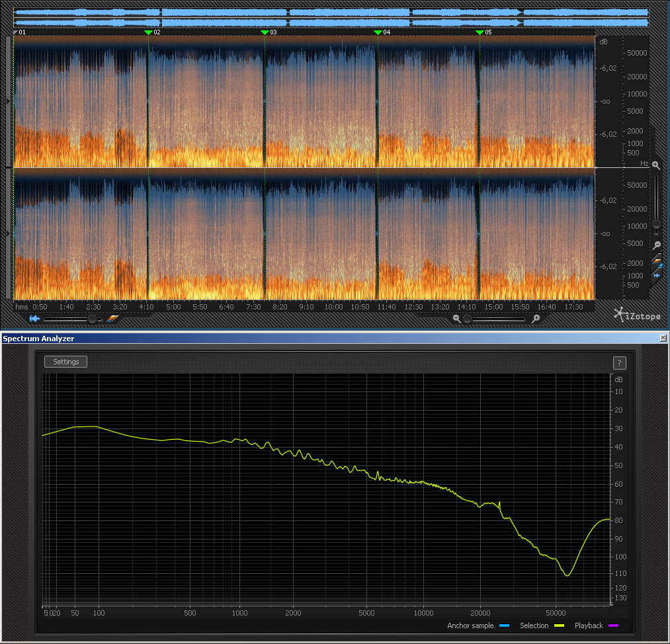
Task: Click the vertical frequency zoom slider knob
Action: pyautogui.click(x=656, y=225)
